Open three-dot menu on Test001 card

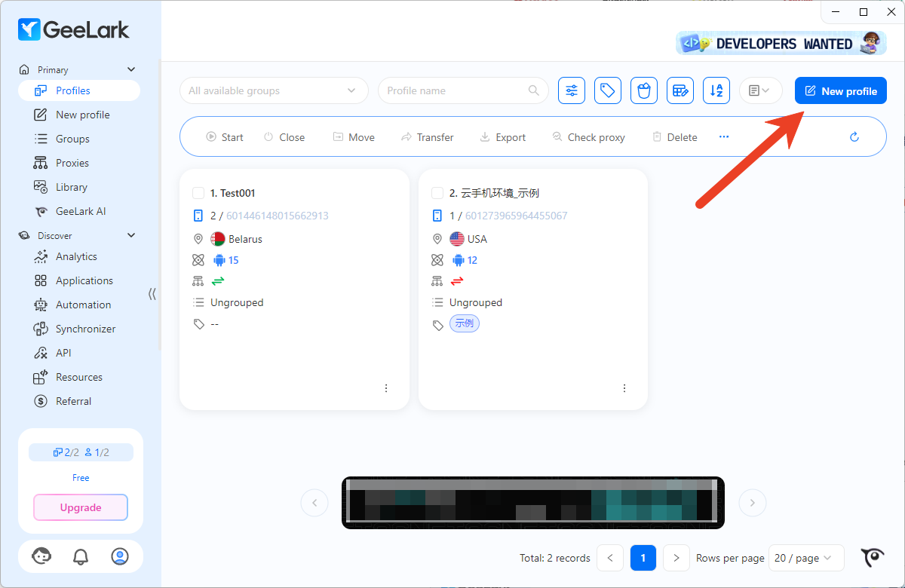point(386,388)
